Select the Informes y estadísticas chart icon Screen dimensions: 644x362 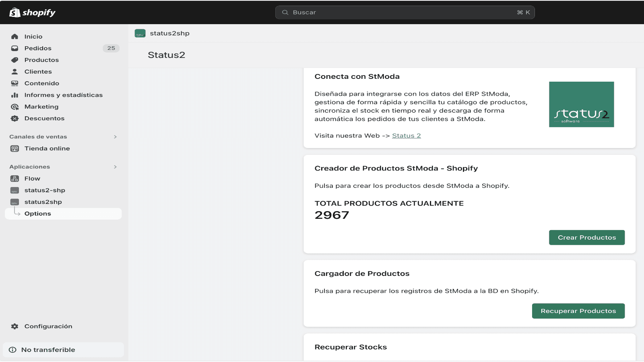[x=15, y=95]
